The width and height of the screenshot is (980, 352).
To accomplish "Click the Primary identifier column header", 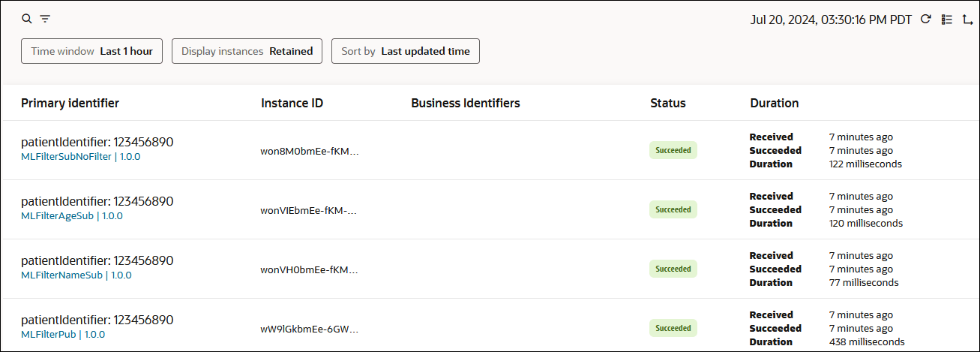I will [x=70, y=103].
